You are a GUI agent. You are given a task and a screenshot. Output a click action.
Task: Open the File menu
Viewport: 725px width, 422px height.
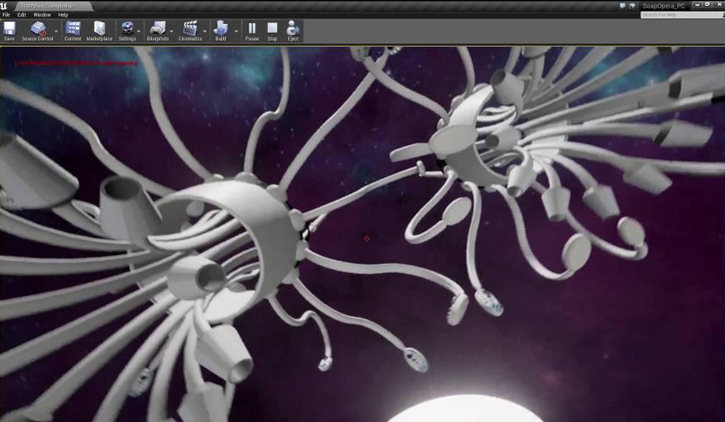pos(6,15)
